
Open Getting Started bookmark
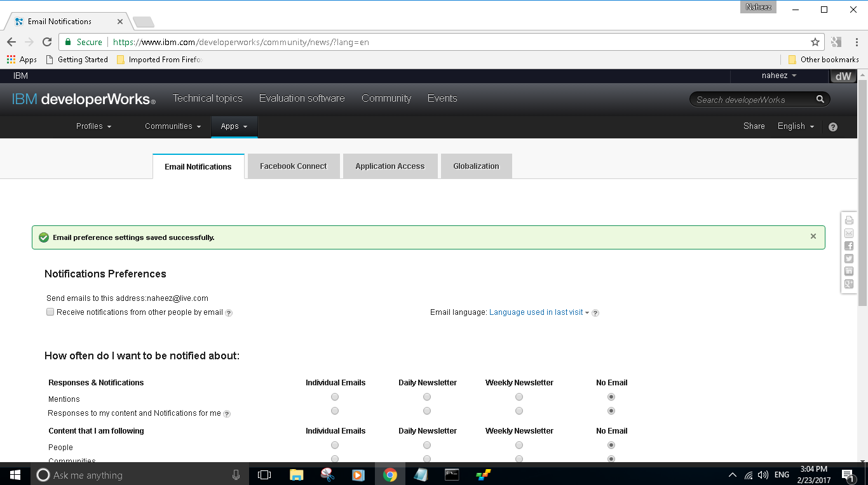click(77, 60)
